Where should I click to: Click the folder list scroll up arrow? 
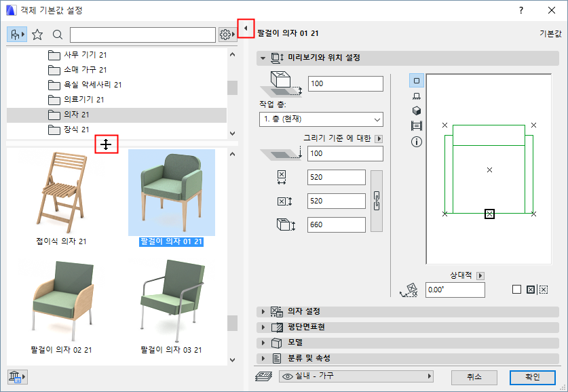pyautogui.click(x=233, y=55)
